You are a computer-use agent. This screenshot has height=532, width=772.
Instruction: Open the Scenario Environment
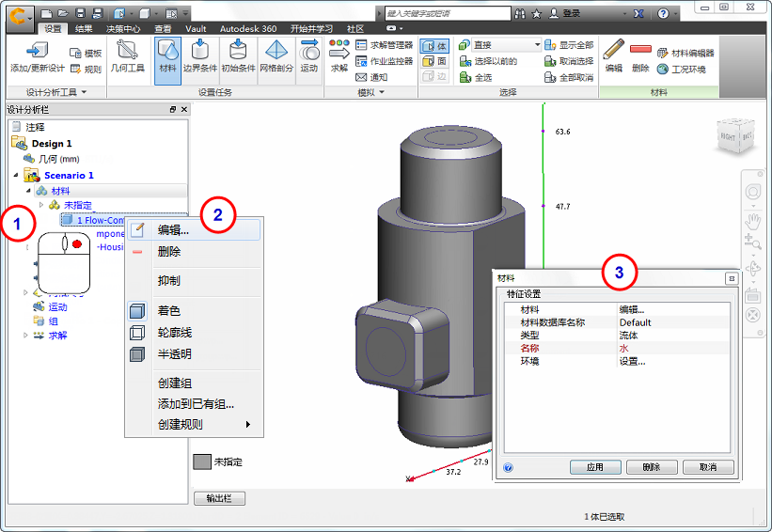tap(682, 70)
